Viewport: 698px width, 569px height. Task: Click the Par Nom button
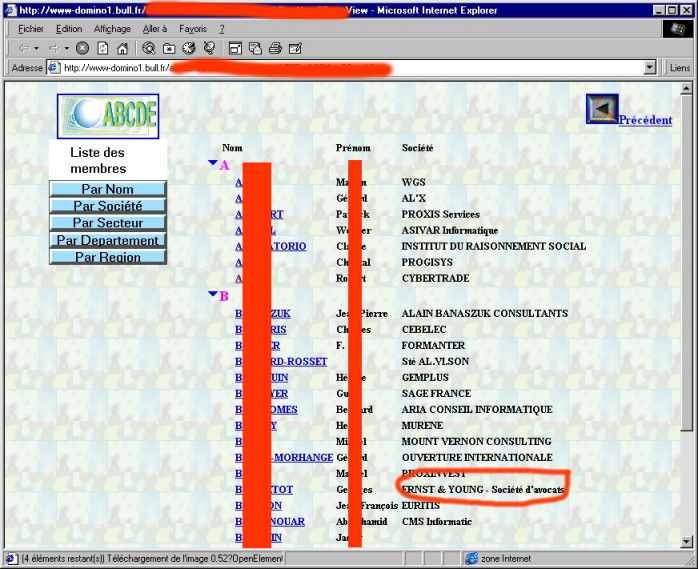coord(108,189)
